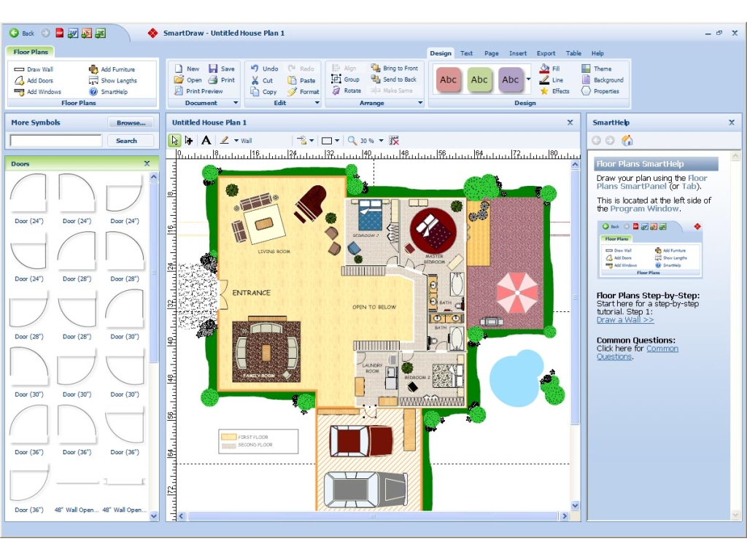Click the Floor Plans tab
Image resolution: width=747 pixels, height=560 pixels.
[31, 52]
